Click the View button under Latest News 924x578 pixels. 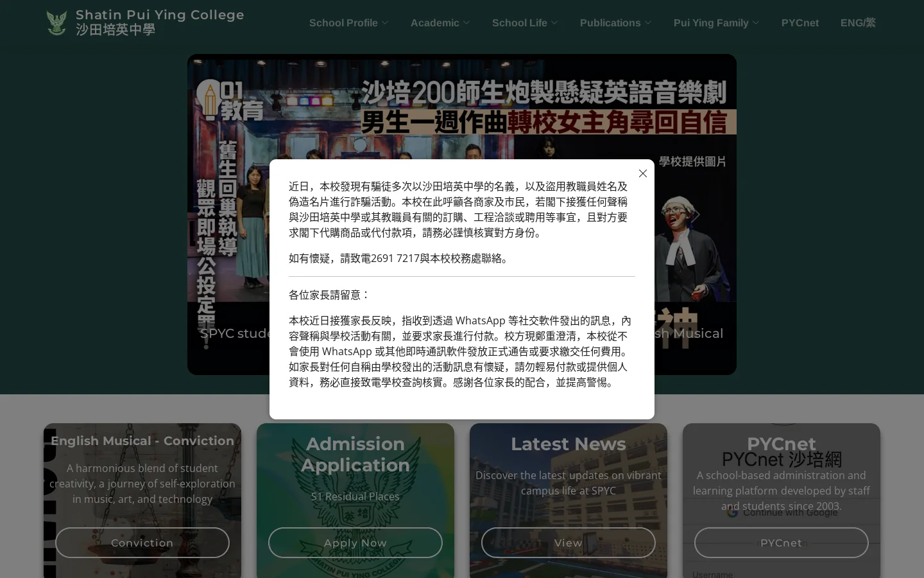click(x=569, y=543)
